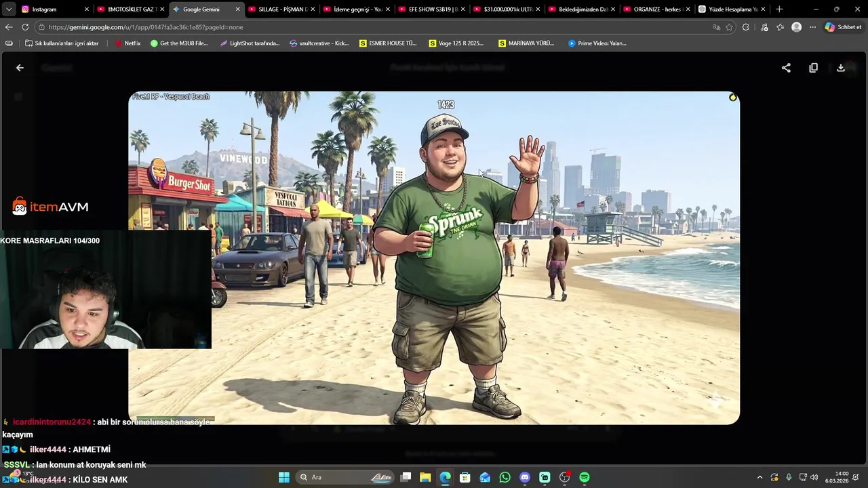Open the browser extensions menu
The width and height of the screenshot is (868, 488).
coord(746,27)
